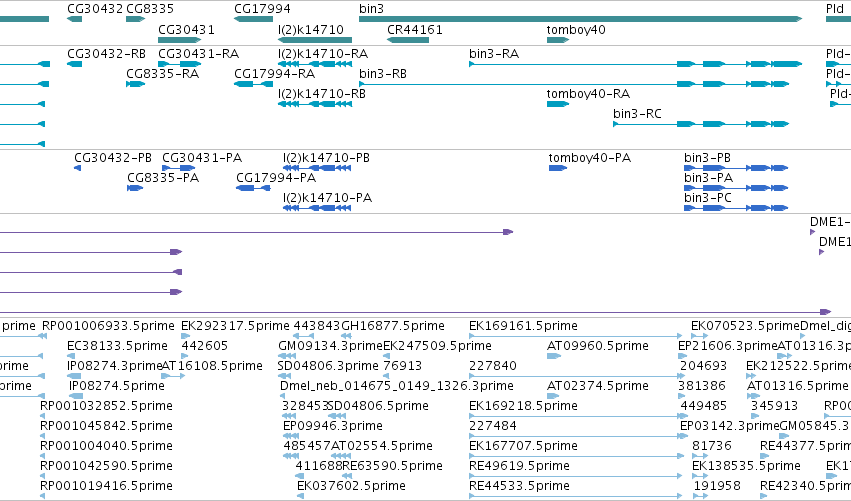This screenshot has width=851, height=501.
Task: Select the GH16877.5prime EST label
Action: [393, 326]
